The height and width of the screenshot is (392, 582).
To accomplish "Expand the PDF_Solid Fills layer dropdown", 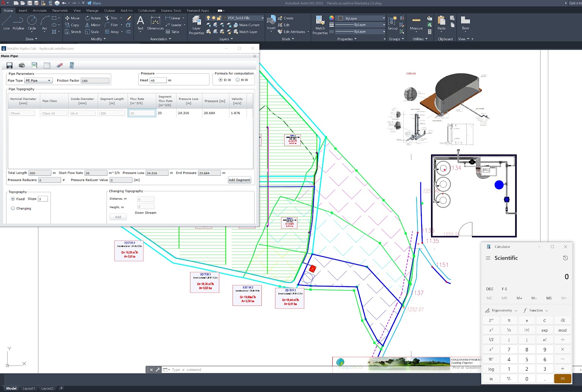I will click(262, 18).
